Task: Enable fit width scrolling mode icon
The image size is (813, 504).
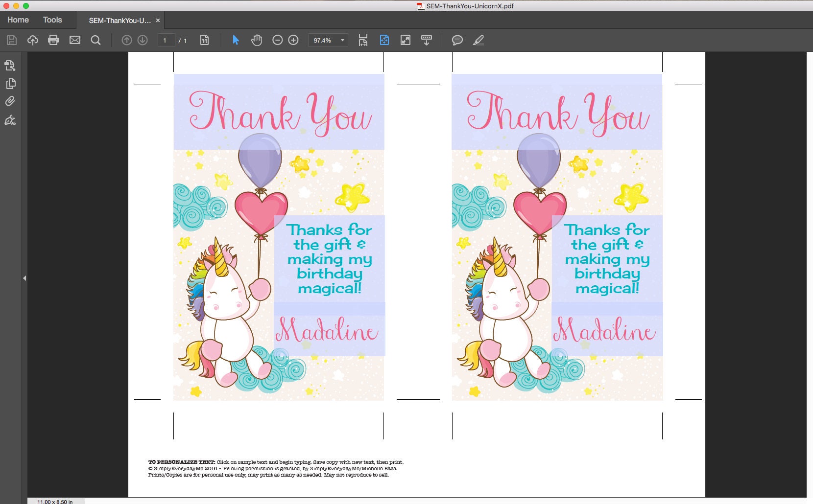Action: point(363,40)
